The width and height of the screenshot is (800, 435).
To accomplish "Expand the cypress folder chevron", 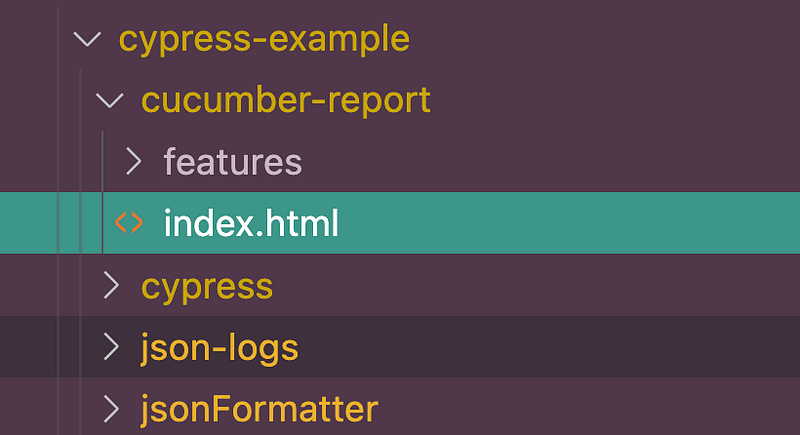I will [112, 287].
